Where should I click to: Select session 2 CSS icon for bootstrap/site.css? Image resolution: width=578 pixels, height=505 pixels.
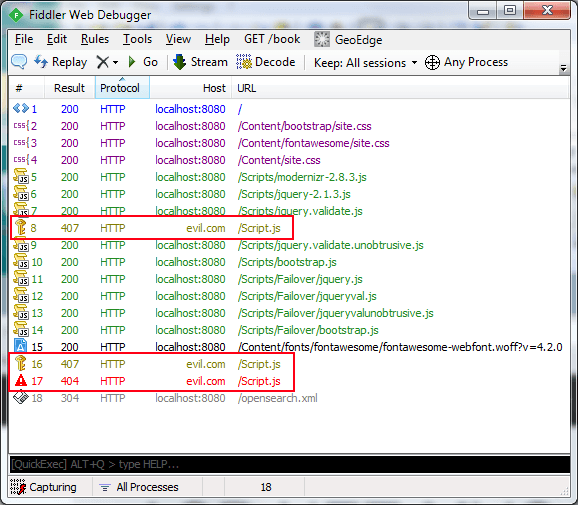click(21, 126)
